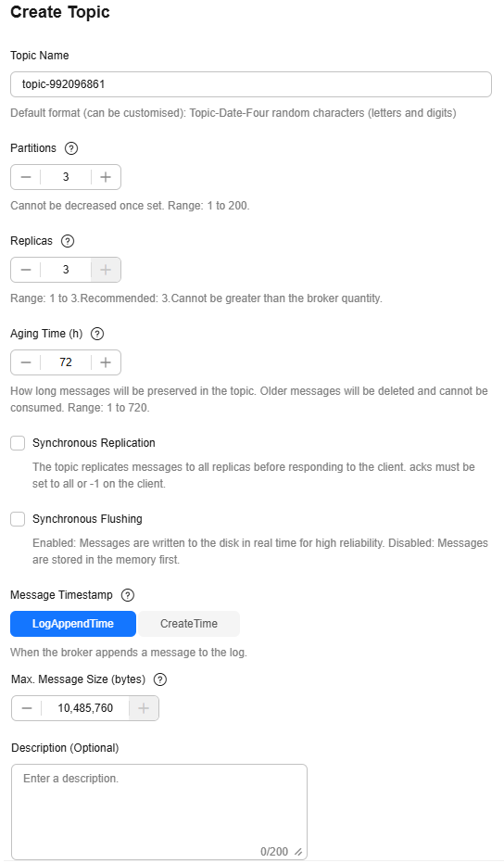The width and height of the screenshot is (504, 863).
Task: Reduce Max. Message Size with minus
Action: point(27,708)
